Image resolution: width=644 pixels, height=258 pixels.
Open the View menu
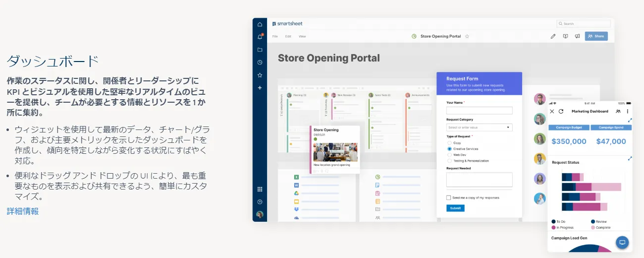pos(302,36)
